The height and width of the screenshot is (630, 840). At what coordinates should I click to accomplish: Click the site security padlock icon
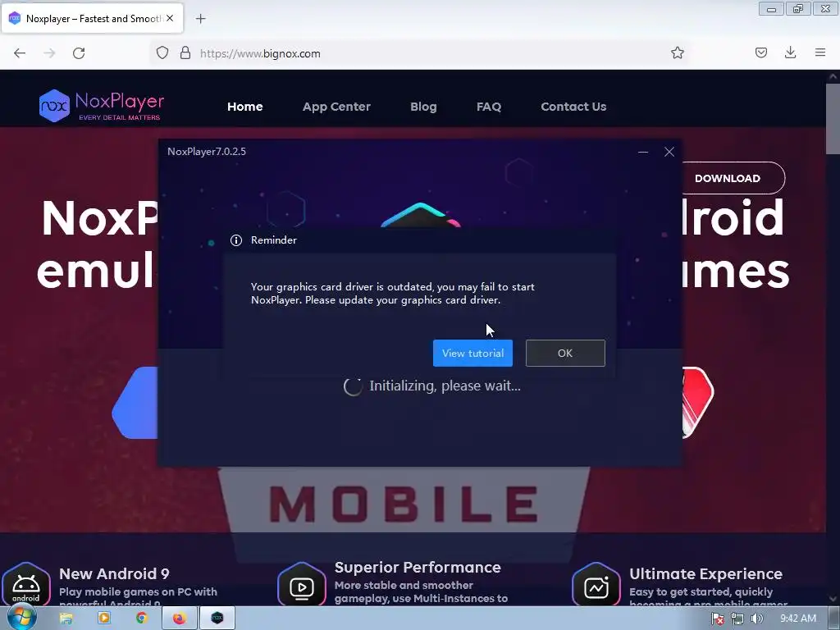tap(185, 52)
